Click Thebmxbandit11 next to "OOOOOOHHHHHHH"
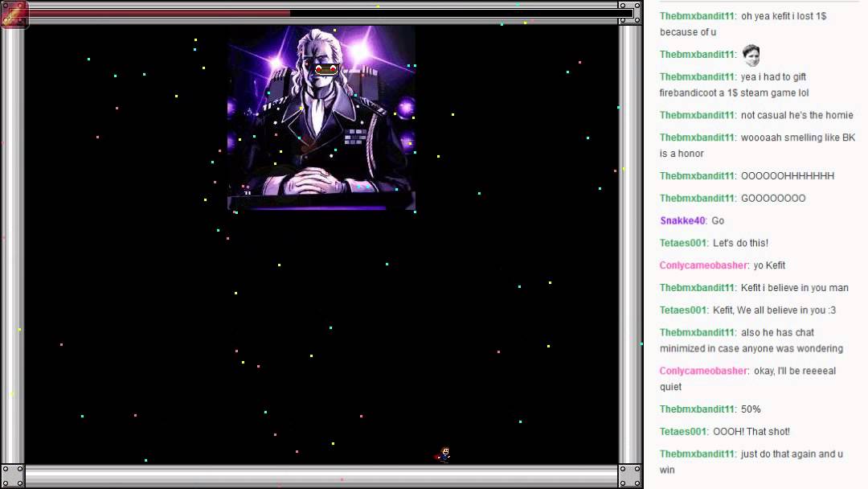The width and height of the screenshot is (868, 489). coord(697,175)
